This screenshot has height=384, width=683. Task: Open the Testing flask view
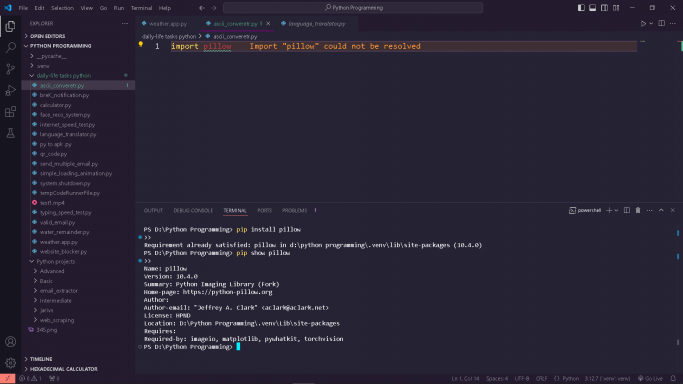(10, 133)
